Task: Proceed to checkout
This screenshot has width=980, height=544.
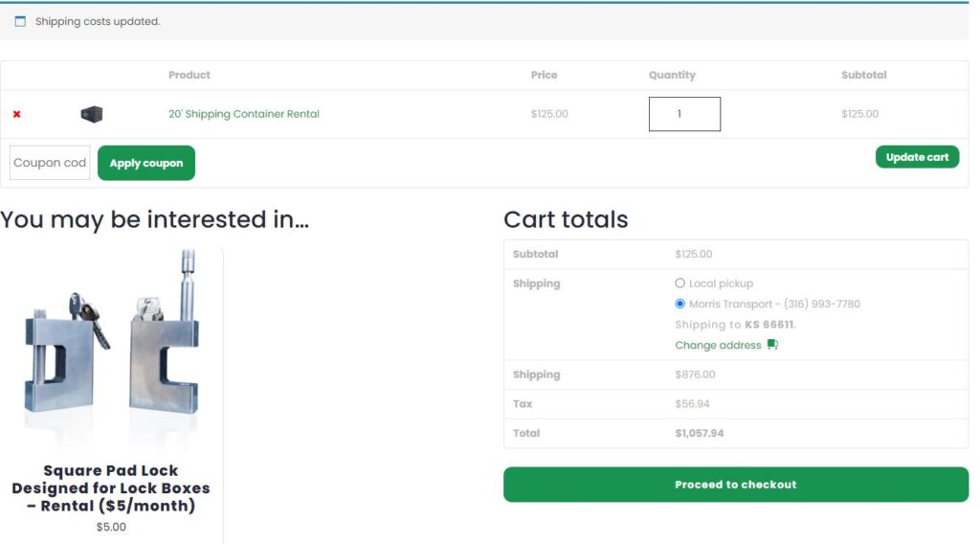Action: click(735, 485)
